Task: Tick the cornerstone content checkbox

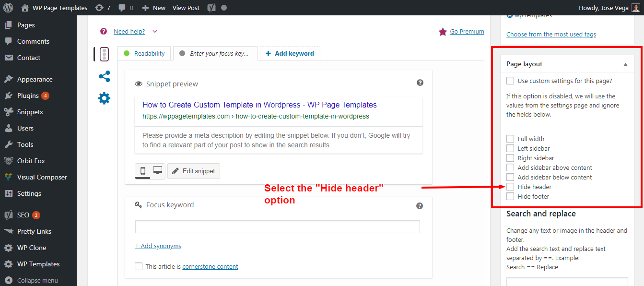Action: 139,266
